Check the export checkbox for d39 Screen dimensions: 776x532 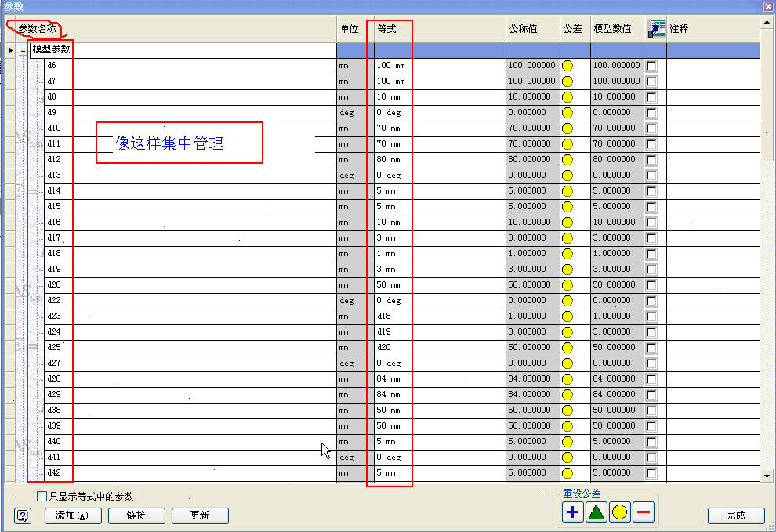pos(652,426)
